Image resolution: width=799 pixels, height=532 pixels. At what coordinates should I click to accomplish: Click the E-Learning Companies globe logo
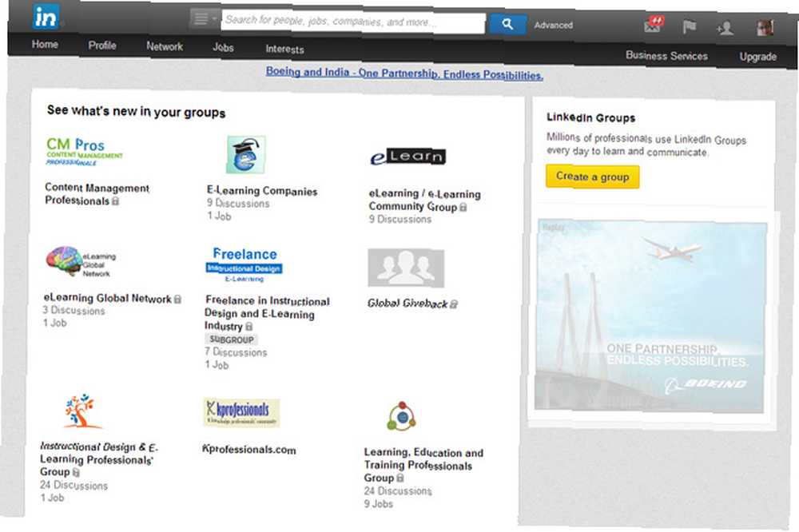pos(246,154)
